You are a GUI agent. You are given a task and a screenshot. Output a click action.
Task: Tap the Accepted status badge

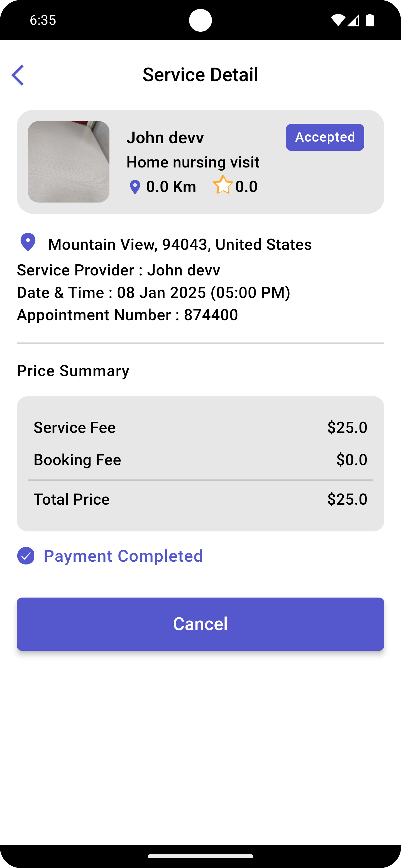pyautogui.click(x=325, y=137)
